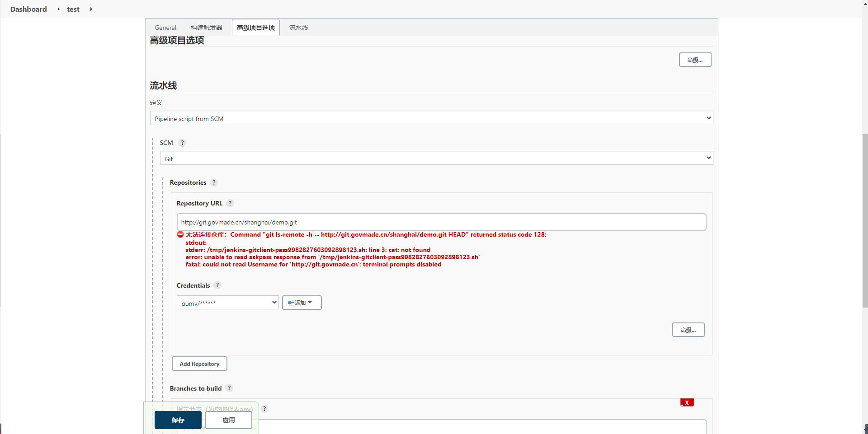Open help for SCM field
This screenshot has height=434, width=868.
182,143
